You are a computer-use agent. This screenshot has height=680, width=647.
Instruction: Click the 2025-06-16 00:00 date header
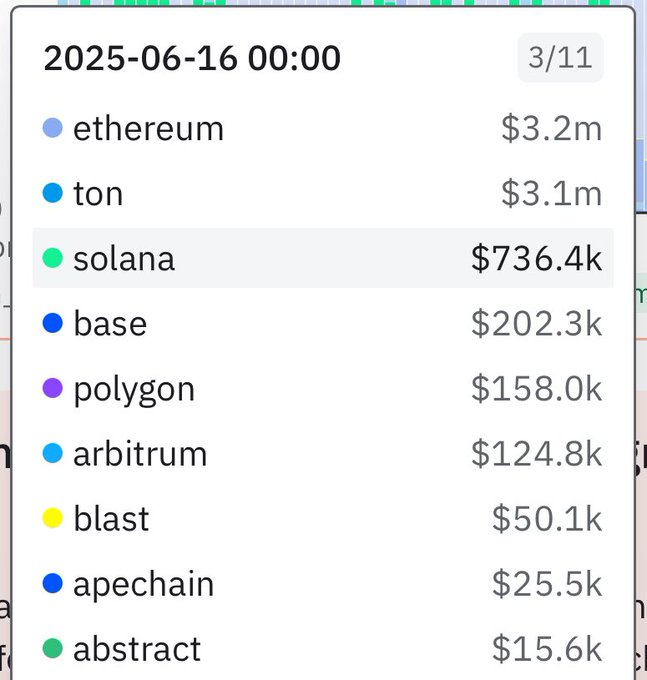(192, 59)
